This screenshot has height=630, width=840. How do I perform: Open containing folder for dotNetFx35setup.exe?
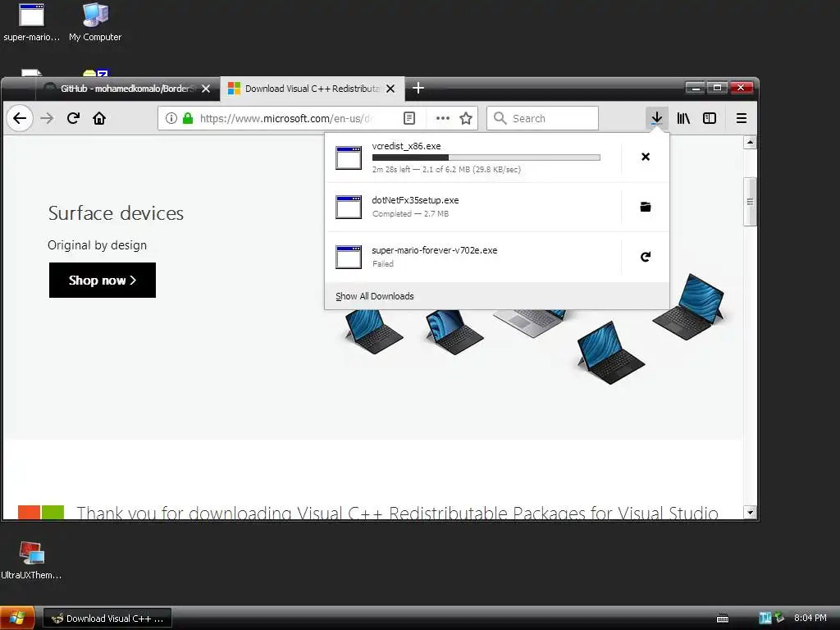tap(646, 207)
